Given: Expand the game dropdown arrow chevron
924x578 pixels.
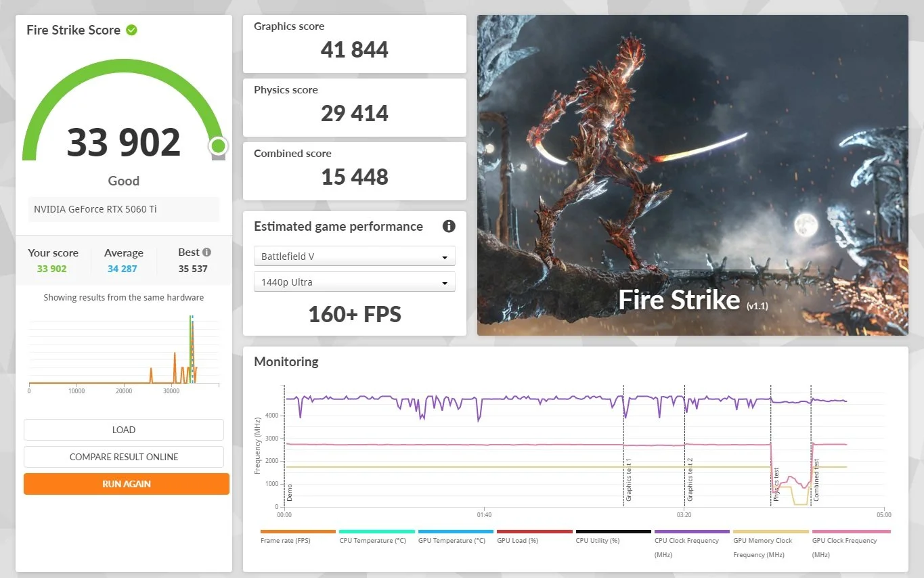Looking at the screenshot, I should point(445,256).
